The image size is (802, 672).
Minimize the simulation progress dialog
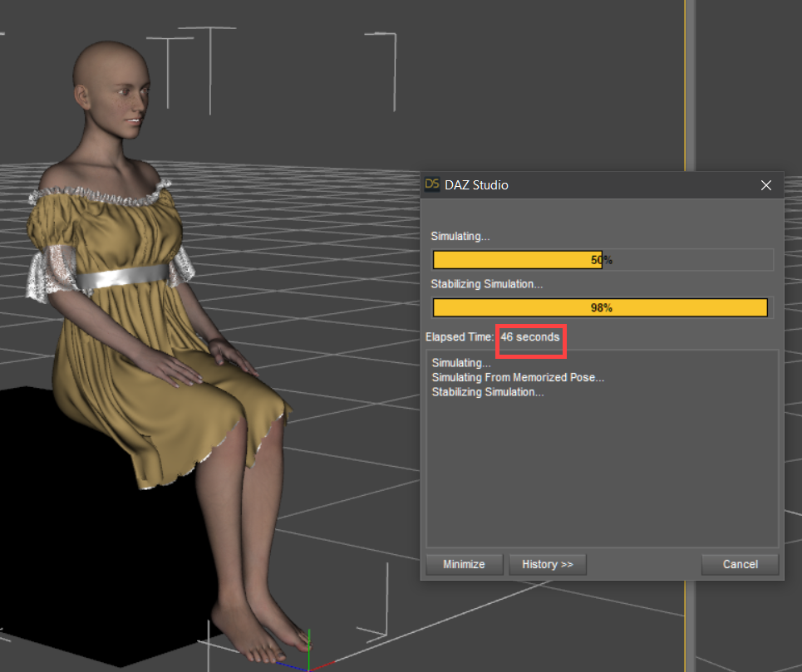(464, 564)
